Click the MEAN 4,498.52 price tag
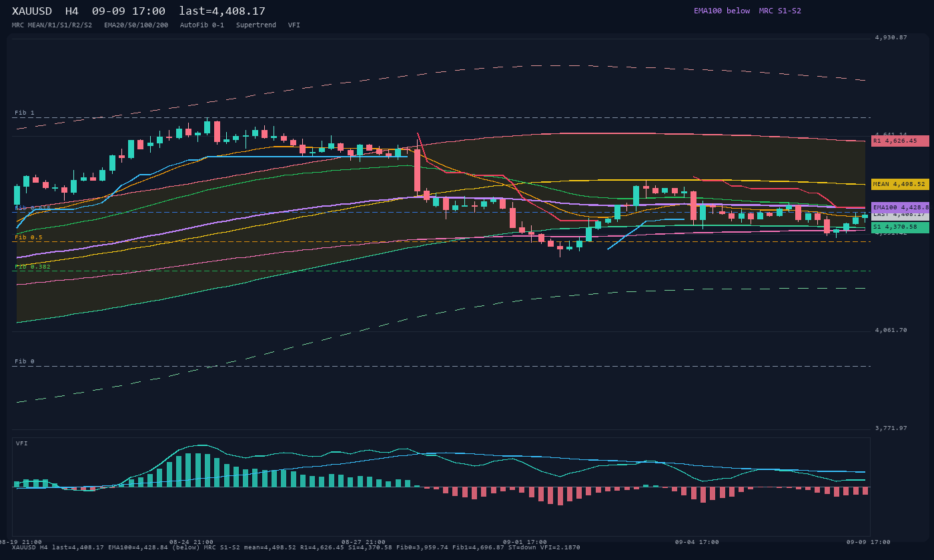Viewport: 934px width, 560px height. point(900,184)
